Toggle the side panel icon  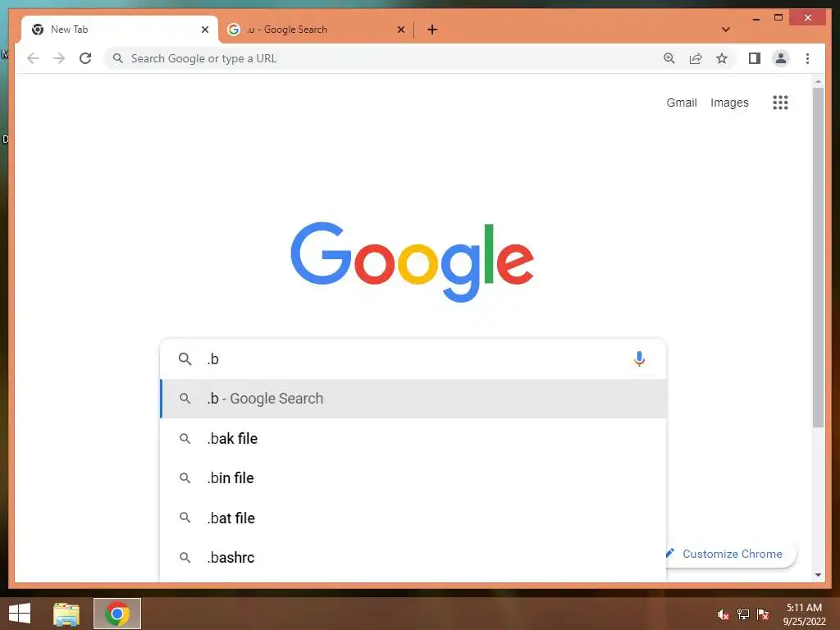755,58
